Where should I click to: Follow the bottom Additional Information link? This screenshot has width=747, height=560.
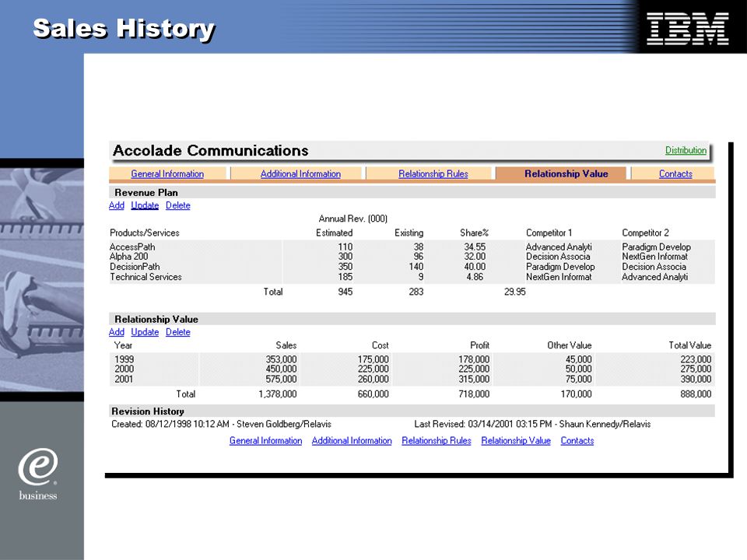352,440
